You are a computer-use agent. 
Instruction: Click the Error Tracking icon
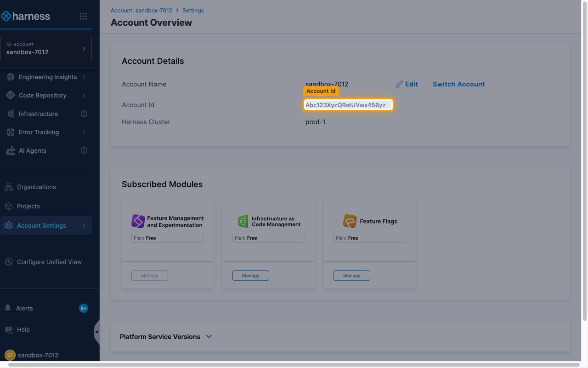tap(10, 132)
